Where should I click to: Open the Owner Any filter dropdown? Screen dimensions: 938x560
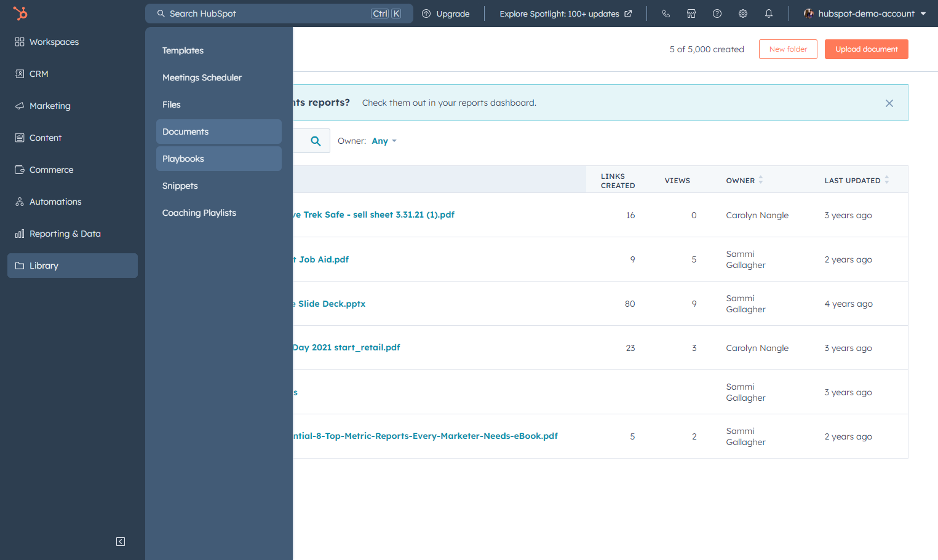(384, 141)
